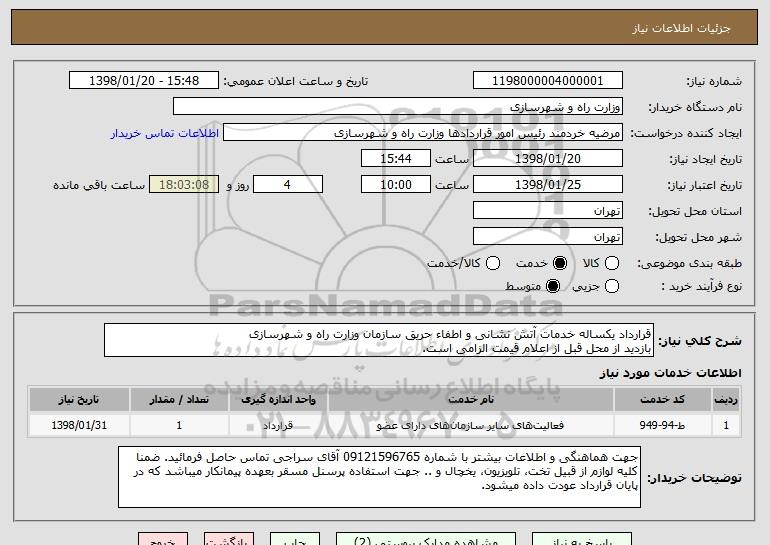
Task: Click the تاریخ نیاز column header
Action: 79,400
